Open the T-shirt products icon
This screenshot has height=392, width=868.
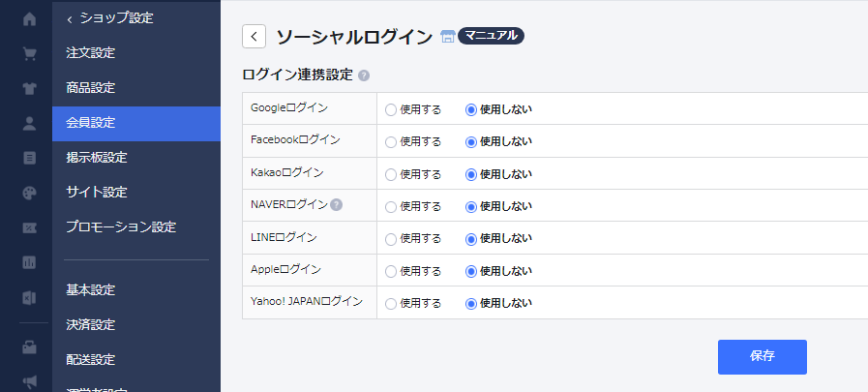(29, 89)
